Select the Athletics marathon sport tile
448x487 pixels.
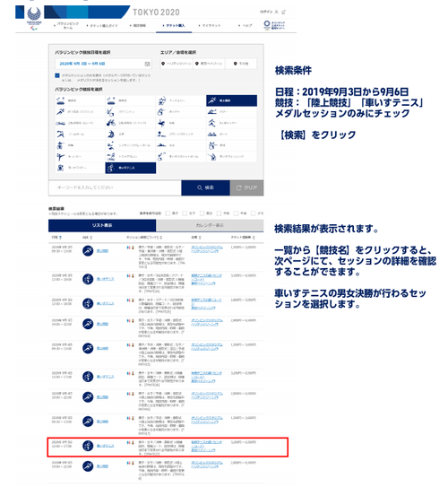tap(80, 112)
